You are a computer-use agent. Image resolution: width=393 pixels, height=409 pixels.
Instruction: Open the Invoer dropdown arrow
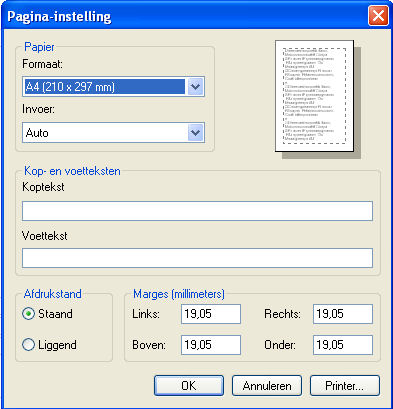[195, 133]
